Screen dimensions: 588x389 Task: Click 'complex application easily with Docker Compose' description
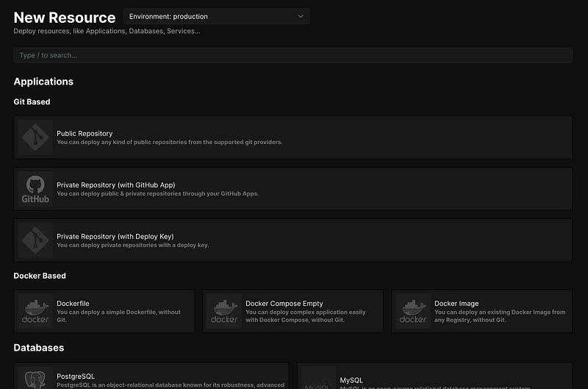tap(305, 316)
